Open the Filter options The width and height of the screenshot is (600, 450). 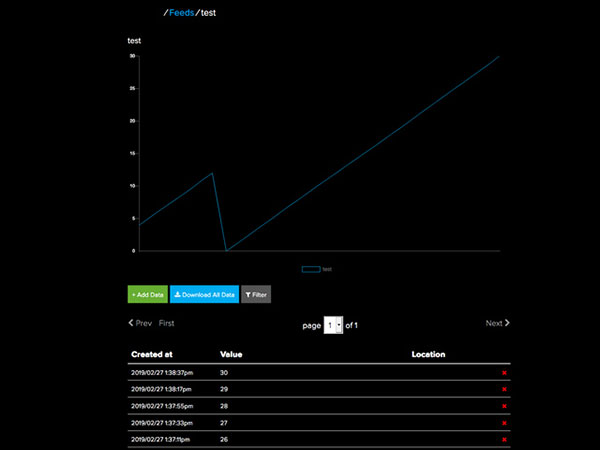coord(256,295)
